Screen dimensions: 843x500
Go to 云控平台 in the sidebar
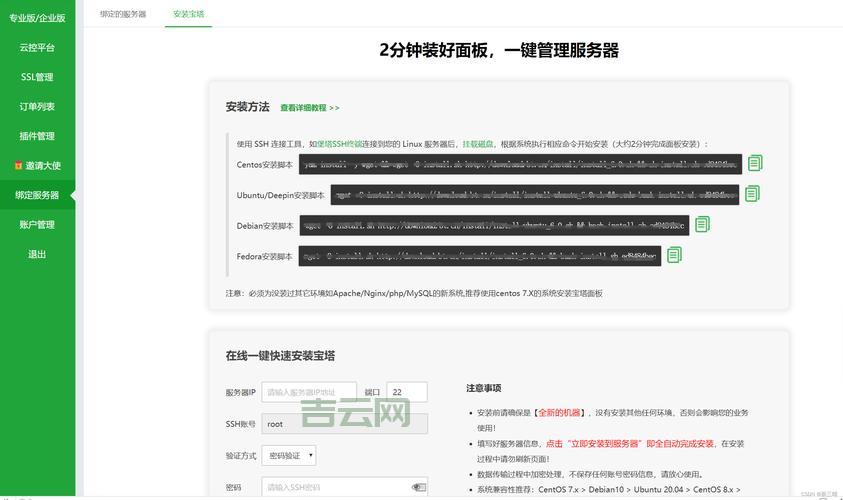[37, 48]
